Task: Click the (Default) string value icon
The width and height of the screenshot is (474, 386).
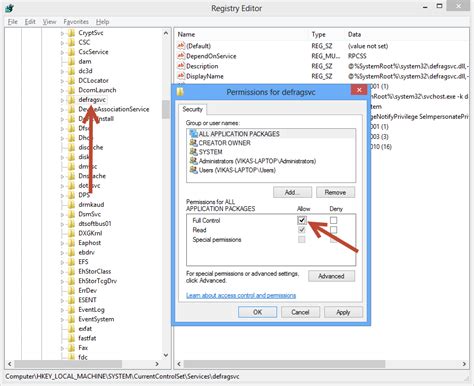Action: click(181, 46)
